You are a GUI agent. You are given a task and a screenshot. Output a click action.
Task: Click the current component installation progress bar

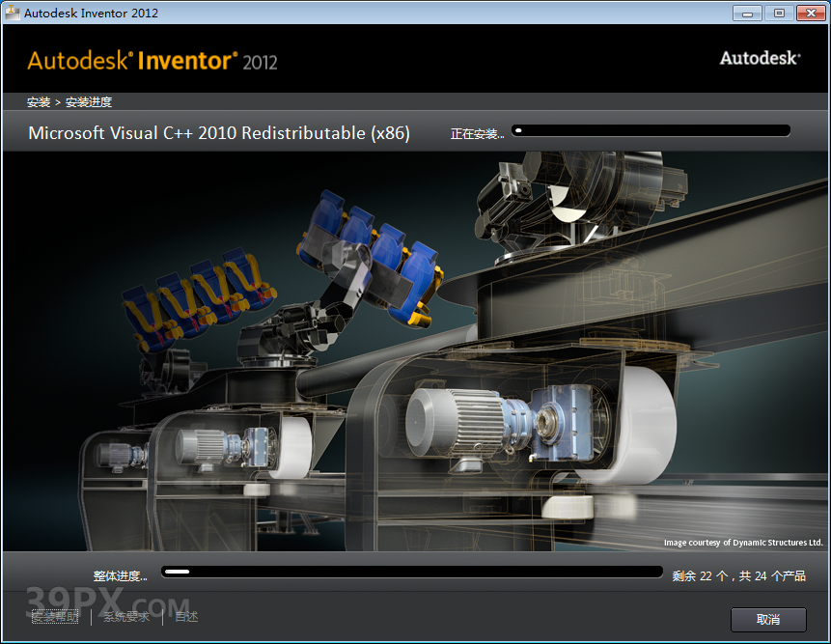(651, 129)
